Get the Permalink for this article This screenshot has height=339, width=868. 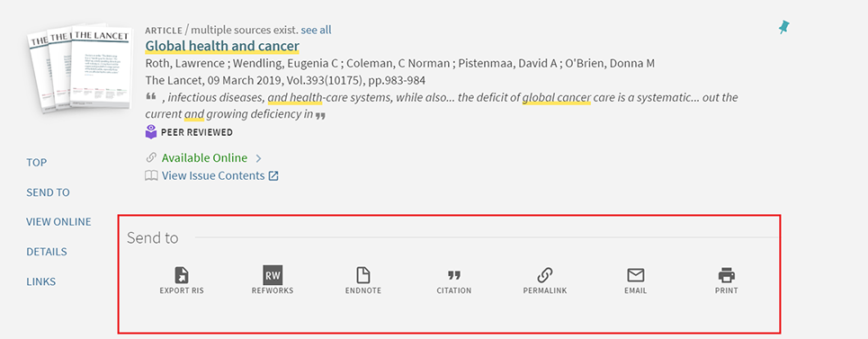point(545,275)
